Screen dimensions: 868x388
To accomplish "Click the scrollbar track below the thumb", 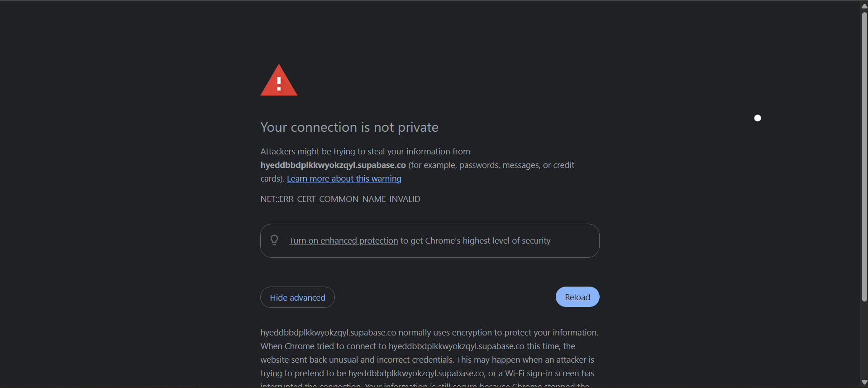I will click(864, 340).
